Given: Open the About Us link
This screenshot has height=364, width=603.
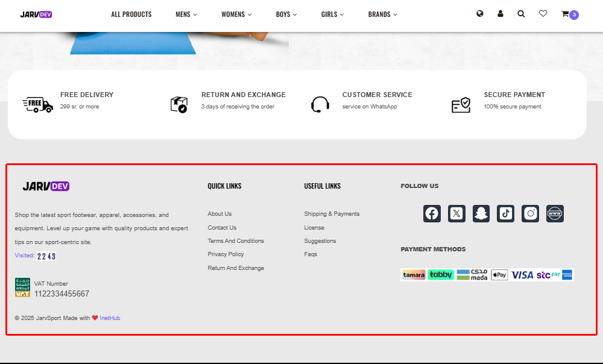Looking at the screenshot, I should click(x=219, y=214).
